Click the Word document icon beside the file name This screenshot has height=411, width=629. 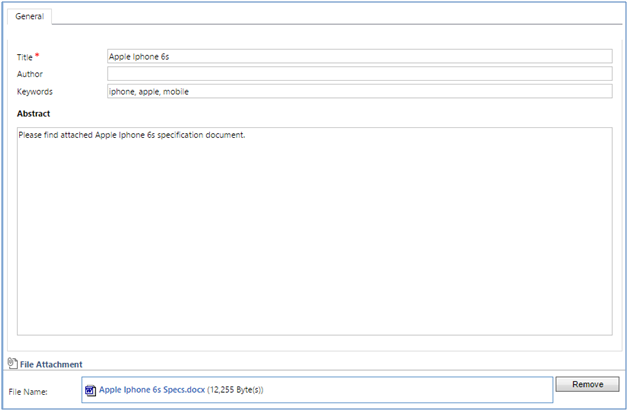(x=91, y=390)
